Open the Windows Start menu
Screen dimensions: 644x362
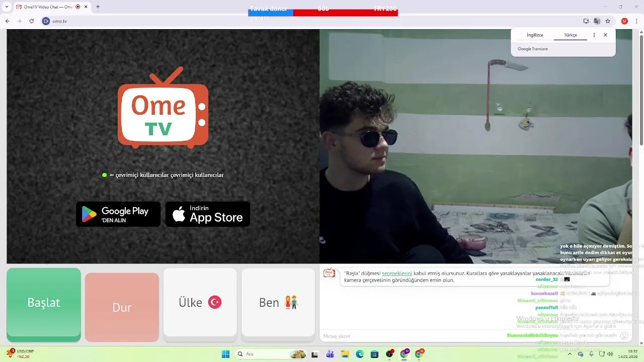pos(225,354)
